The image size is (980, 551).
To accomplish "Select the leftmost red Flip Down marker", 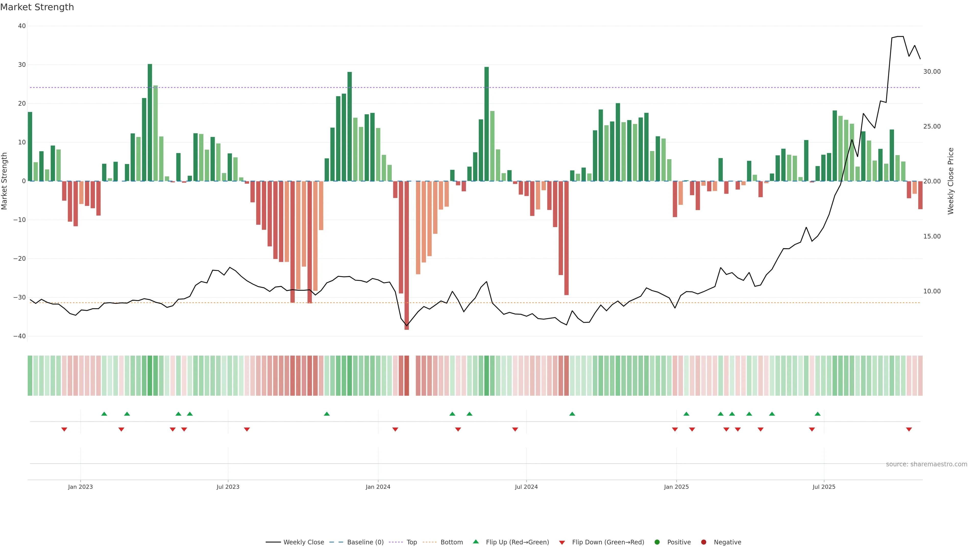I will pyautogui.click(x=64, y=429).
